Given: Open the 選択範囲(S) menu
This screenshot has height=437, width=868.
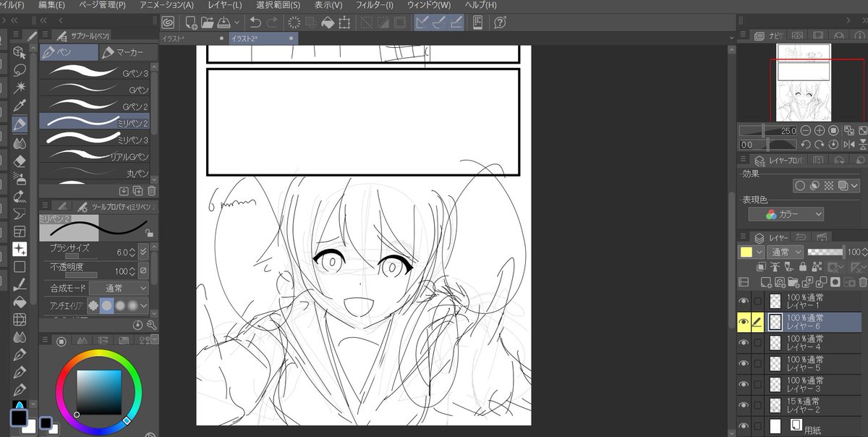Looking at the screenshot, I should click(x=278, y=5).
